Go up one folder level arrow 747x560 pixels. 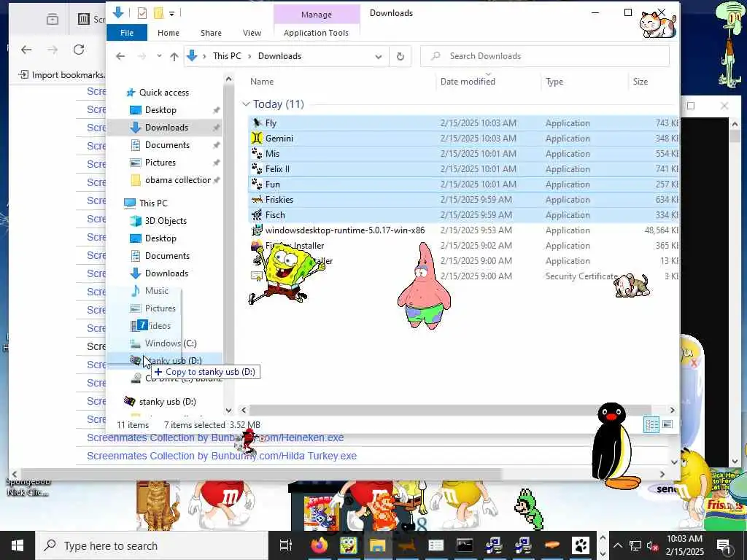[x=174, y=56]
